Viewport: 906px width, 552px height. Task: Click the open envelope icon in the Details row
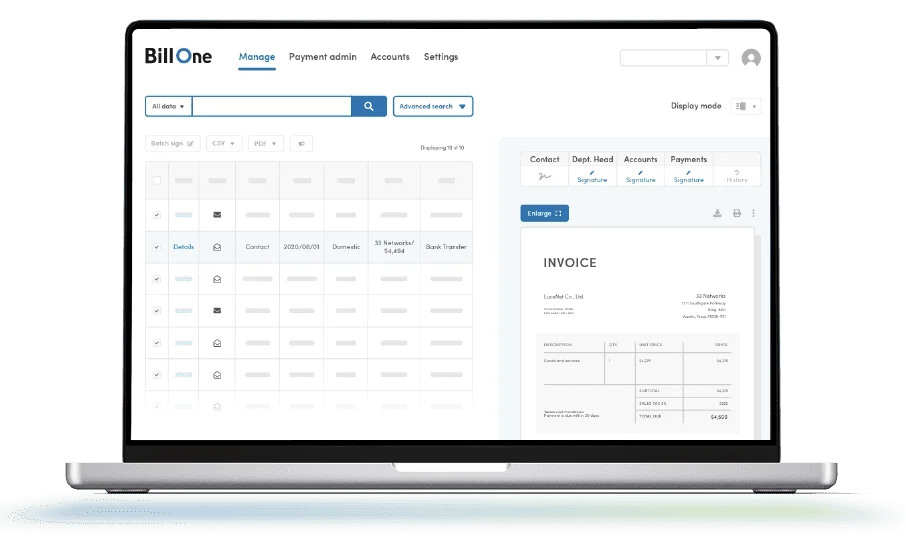point(217,247)
